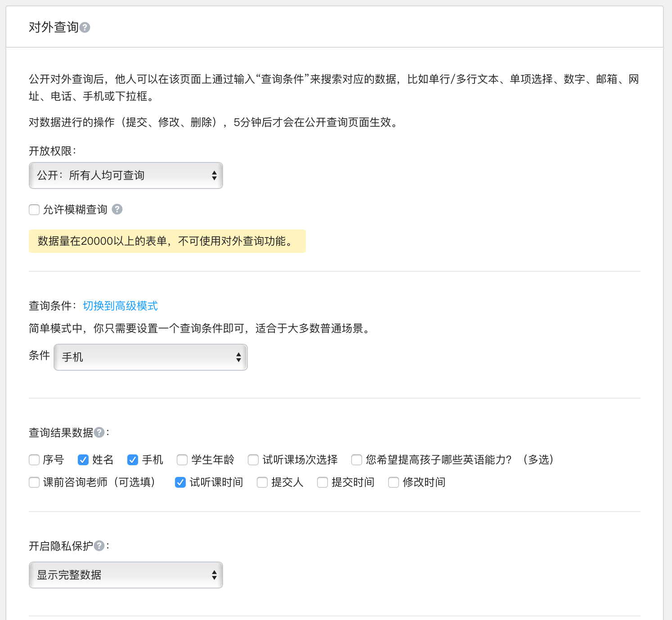Click the 切换到高级模式 link
Screen dimensions: 672x620
(x=120, y=306)
